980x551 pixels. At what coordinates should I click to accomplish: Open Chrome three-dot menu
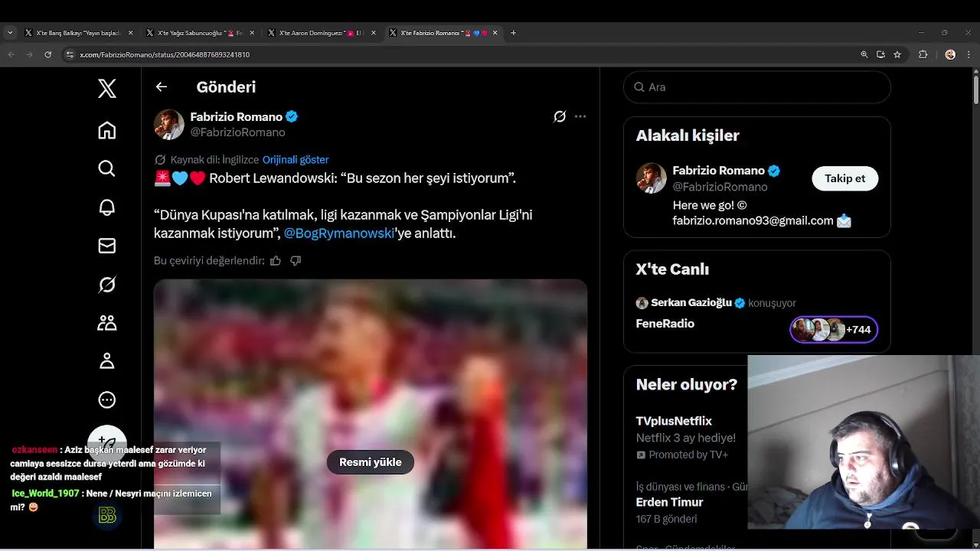968,54
